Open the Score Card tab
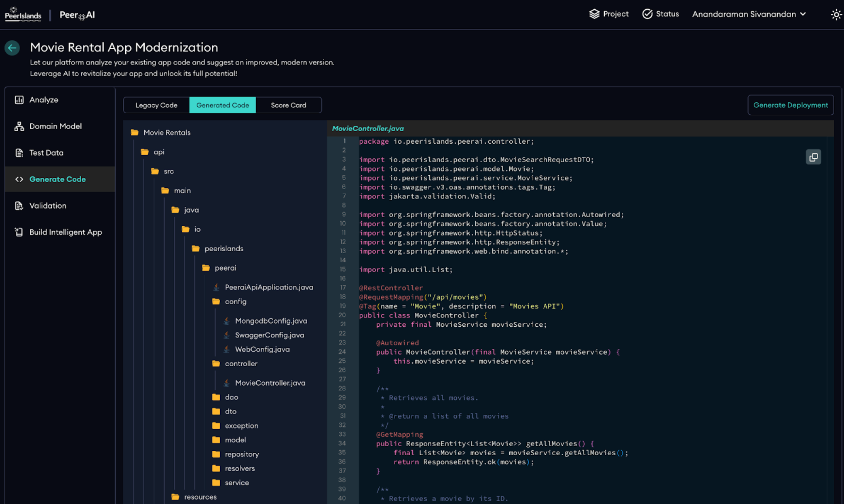This screenshot has height=504, width=844. click(288, 105)
